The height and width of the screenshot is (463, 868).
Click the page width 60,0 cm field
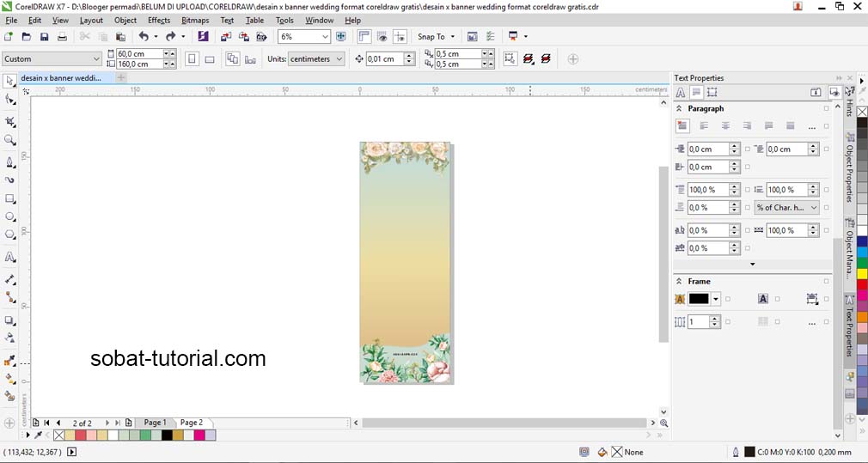pyautogui.click(x=139, y=53)
